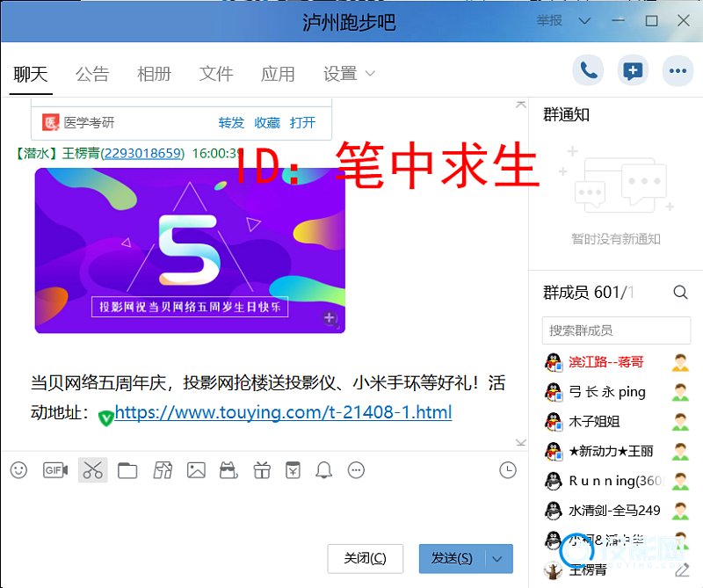Select member ★新动力★王丽
The image size is (703, 588).
click(616, 451)
